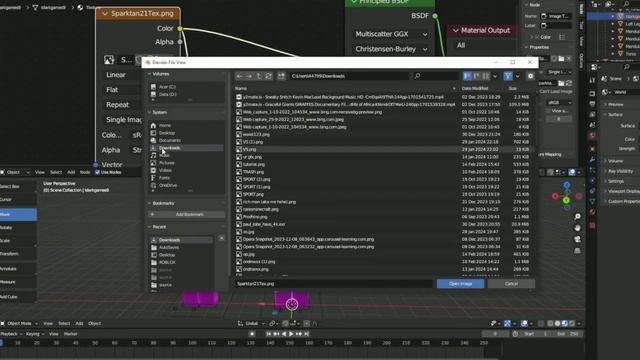
Task: Switch File View to vertical list display
Action: (467, 76)
